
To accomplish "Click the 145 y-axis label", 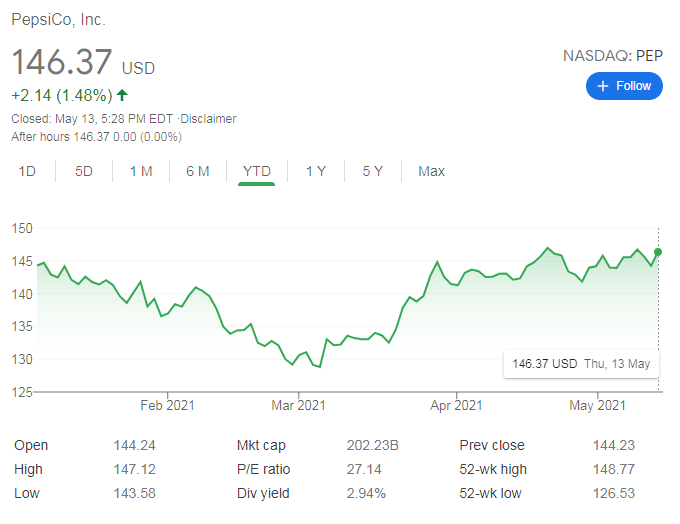I will 22,261.
